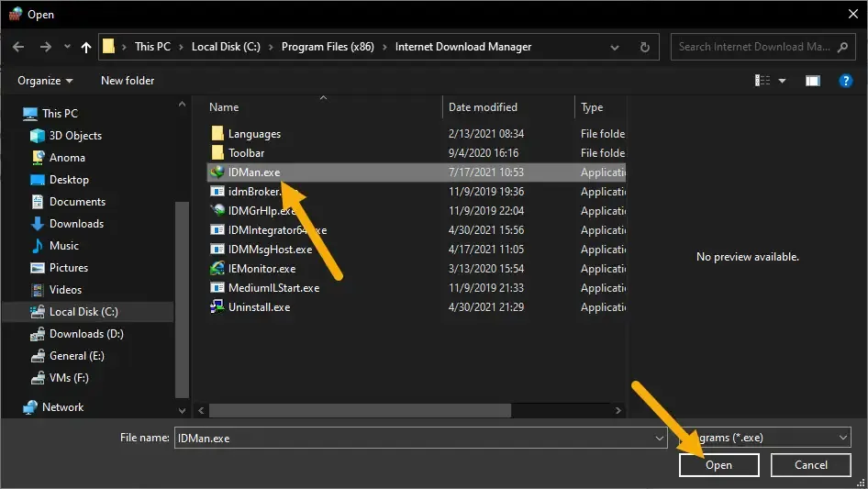Select the 3D Objects folder in sidebar
The image size is (868, 489).
pos(75,136)
